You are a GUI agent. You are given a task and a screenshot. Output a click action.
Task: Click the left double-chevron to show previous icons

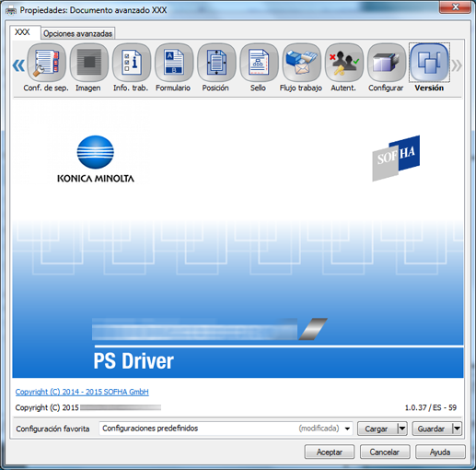coord(18,65)
